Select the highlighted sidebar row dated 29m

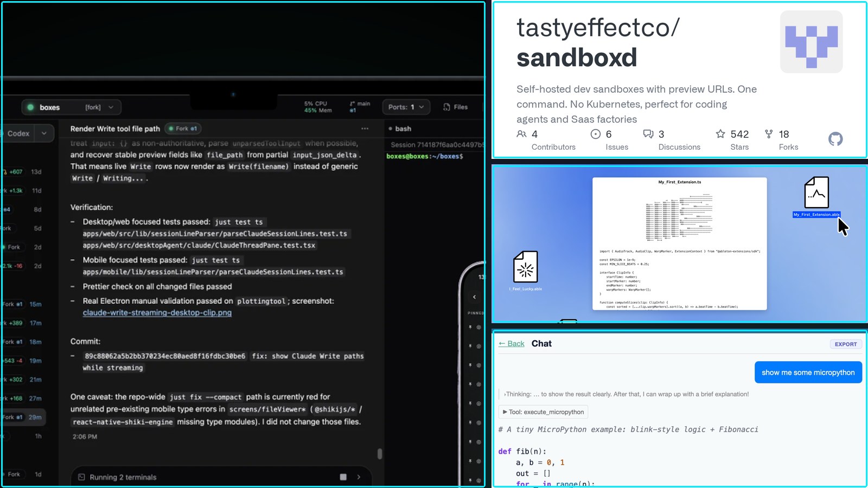point(22,418)
